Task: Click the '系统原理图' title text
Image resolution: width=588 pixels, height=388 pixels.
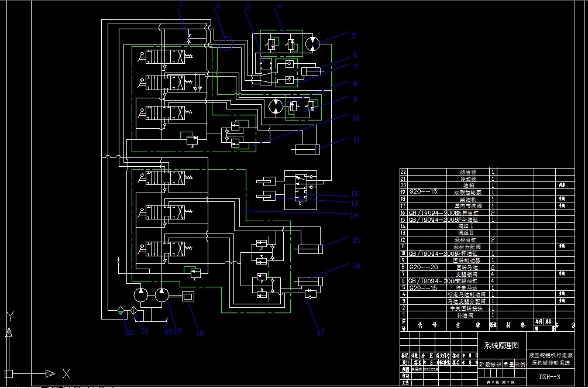Action: pyautogui.click(x=501, y=345)
